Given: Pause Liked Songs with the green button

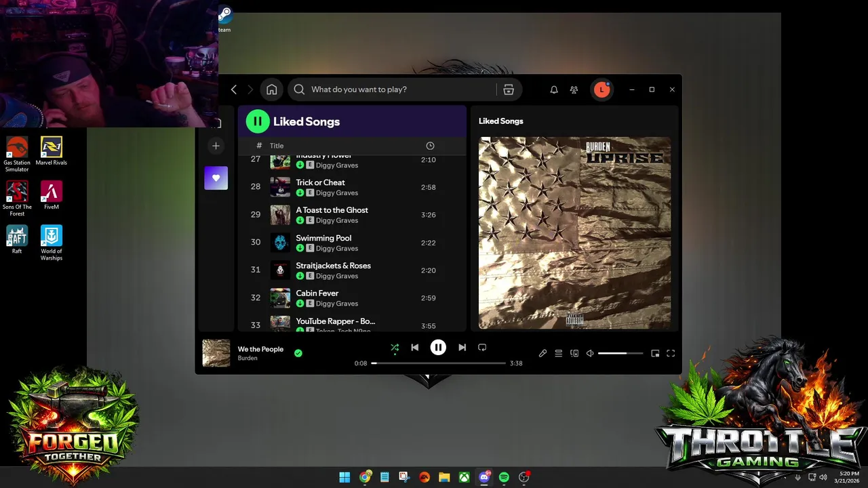Looking at the screenshot, I should [258, 121].
